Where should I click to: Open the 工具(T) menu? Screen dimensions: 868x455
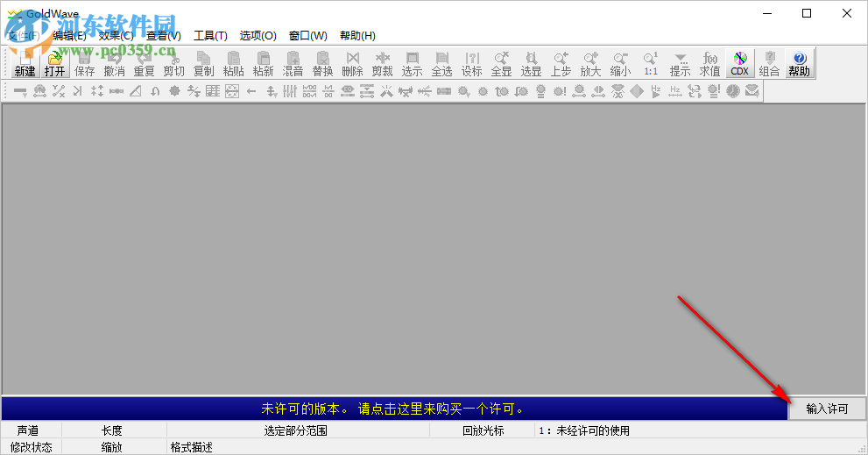[210, 35]
